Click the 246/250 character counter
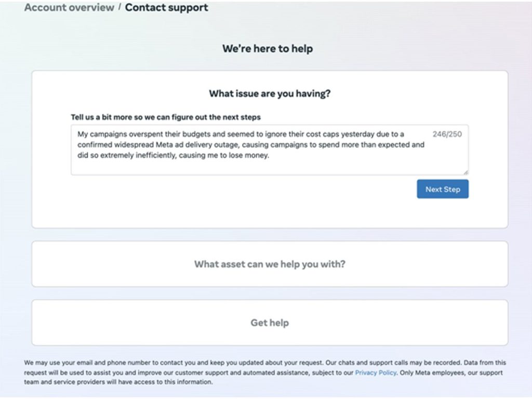Viewport: 532px width, 399px height. point(447,134)
